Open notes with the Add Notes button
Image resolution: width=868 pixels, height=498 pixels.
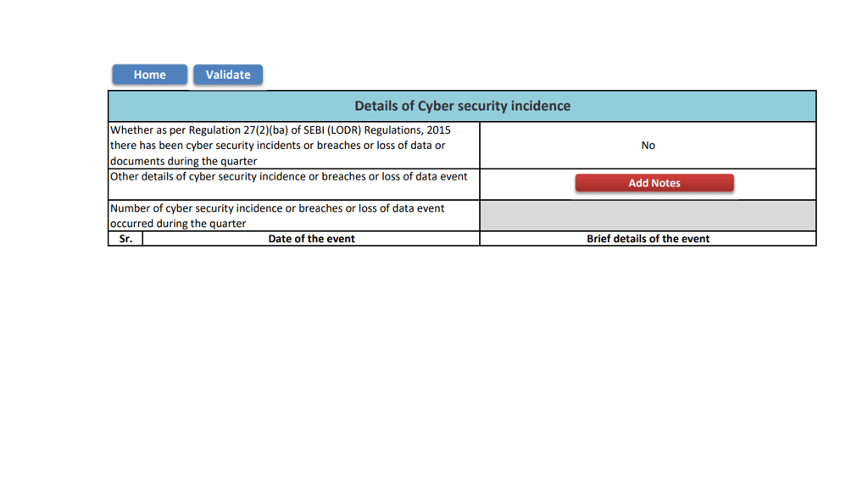coord(654,183)
